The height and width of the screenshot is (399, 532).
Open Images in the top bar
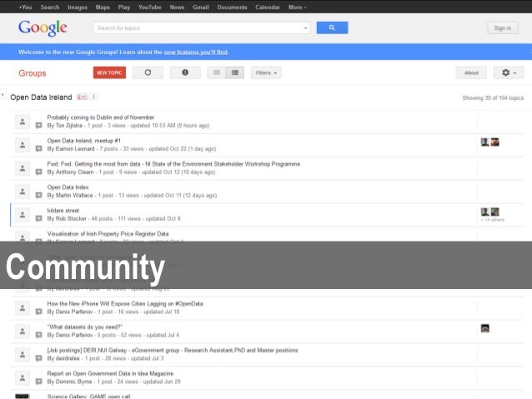[78, 7]
